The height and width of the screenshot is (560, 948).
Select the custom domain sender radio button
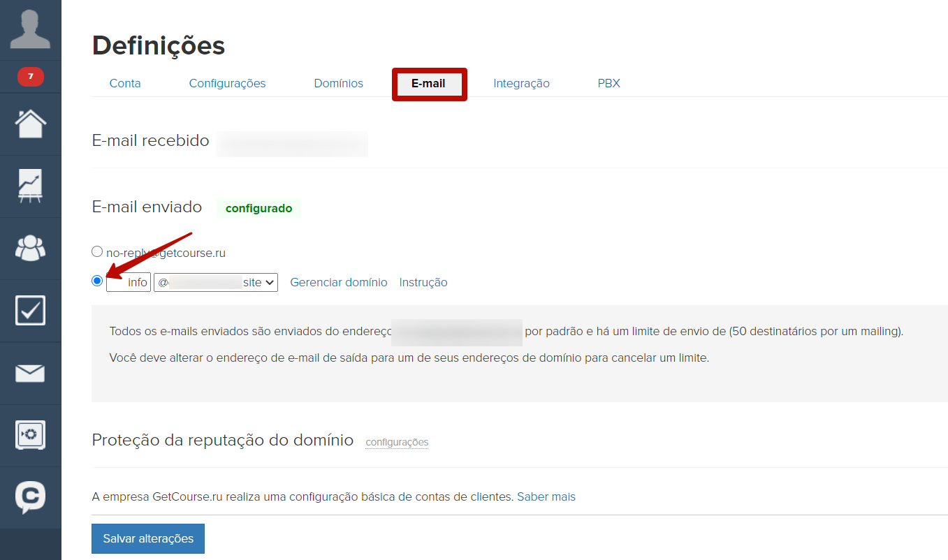click(97, 281)
